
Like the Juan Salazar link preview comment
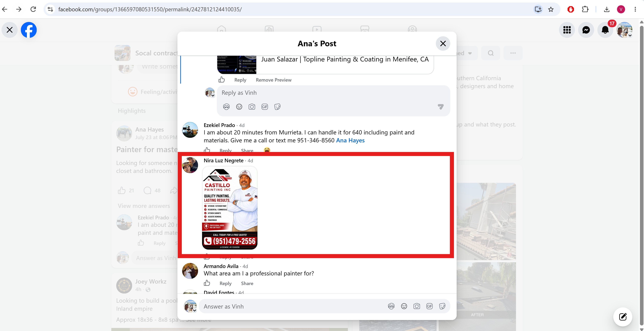(221, 80)
